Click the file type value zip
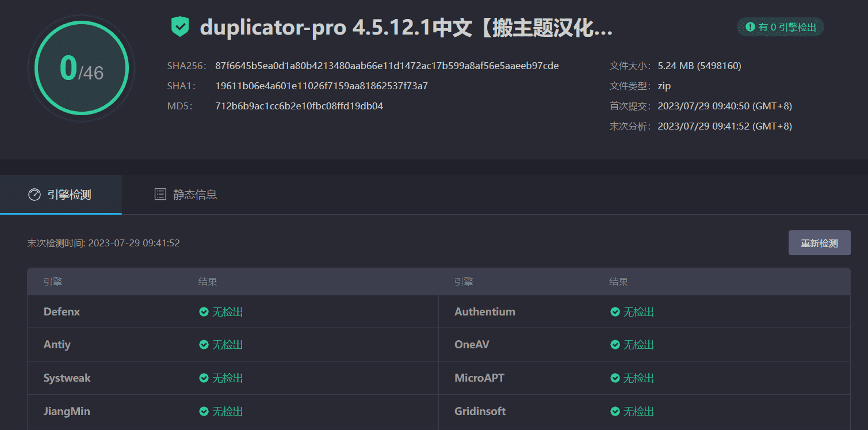The image size is (868, 430). pos(664,86)
